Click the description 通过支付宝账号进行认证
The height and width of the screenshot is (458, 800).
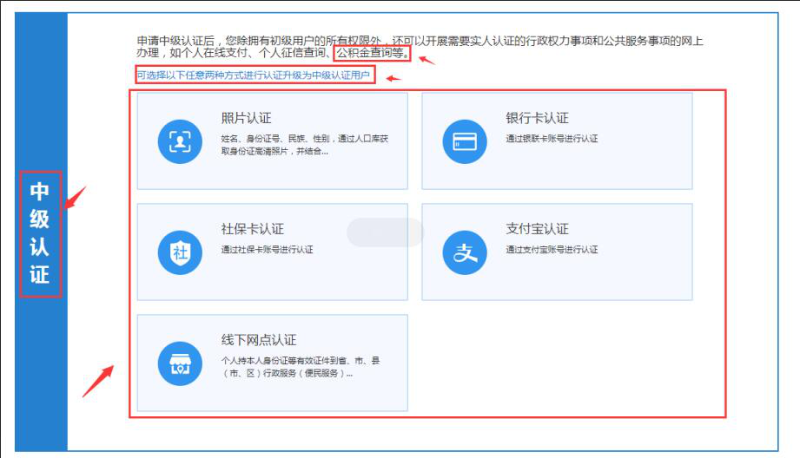[553, 249]
